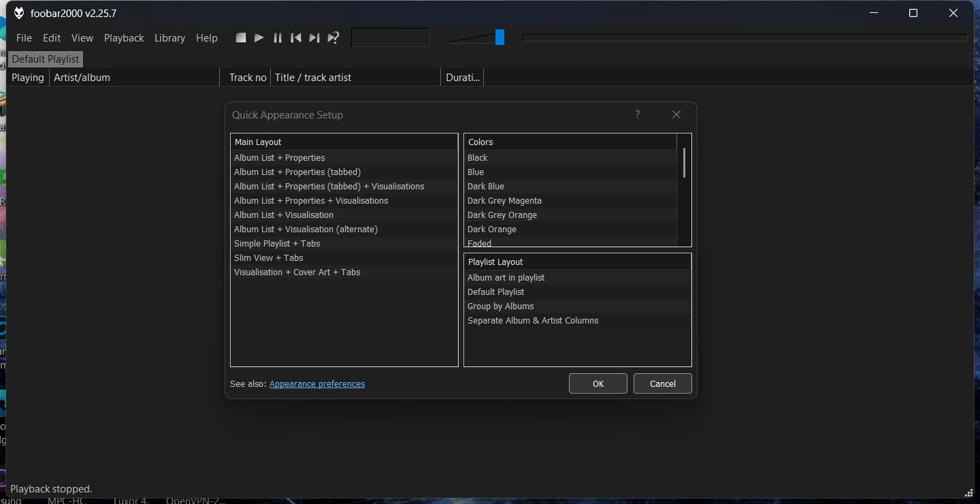The width and height of the screenshot is (980, 504).
Task: Skip to the next track
Action: 314,38
